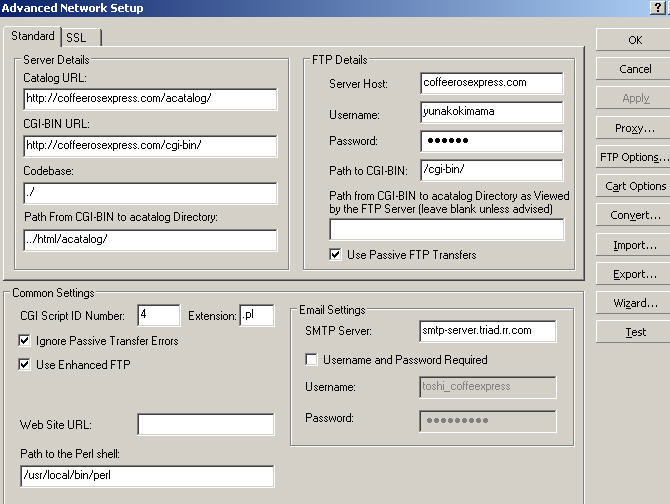Click the Path to Perl shell field

point(147,476)
